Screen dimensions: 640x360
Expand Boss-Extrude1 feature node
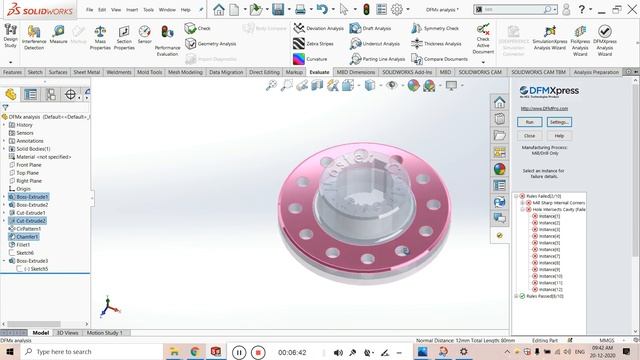pos(4,197)
